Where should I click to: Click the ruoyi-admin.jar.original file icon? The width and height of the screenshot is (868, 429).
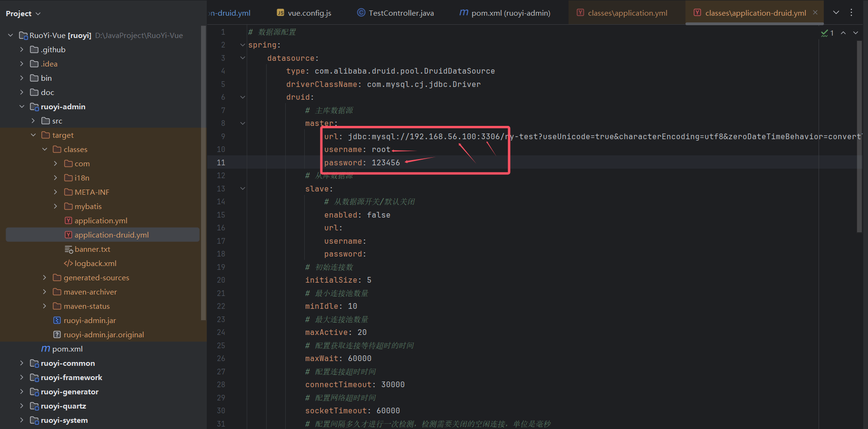click(57, 335)
